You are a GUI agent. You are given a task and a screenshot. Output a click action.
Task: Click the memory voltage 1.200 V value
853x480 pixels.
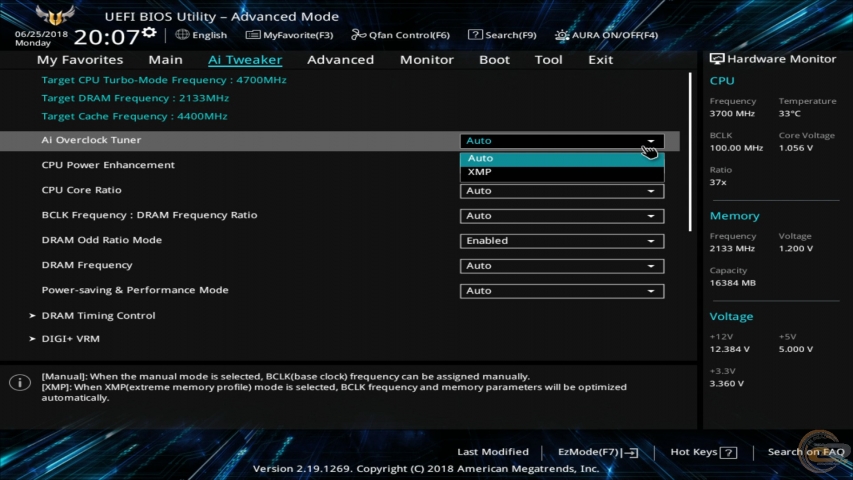coord(796,249)
